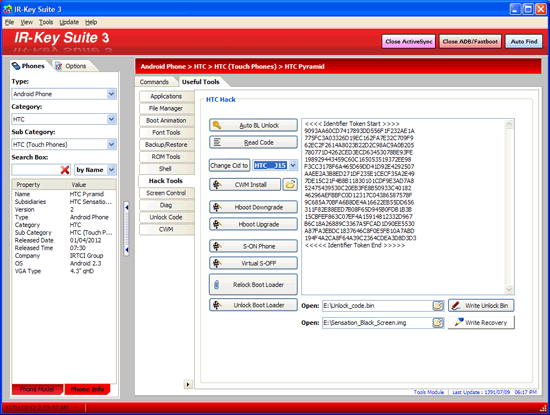Click the Relock Boot Loader button
Image resolution: width=550 pixels, height=415 pixels.
[x=253, y=285]
